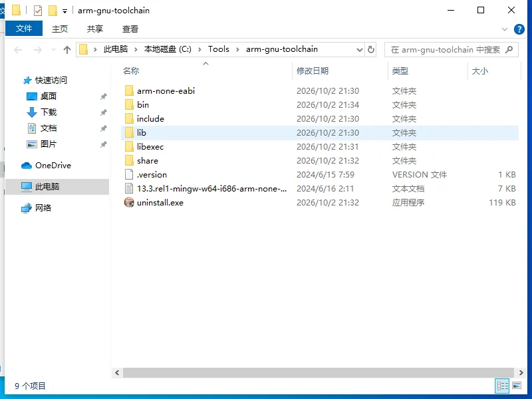
Task: Click 本地磁盘 (C:) breadcrumb
Action: (168, 49)
